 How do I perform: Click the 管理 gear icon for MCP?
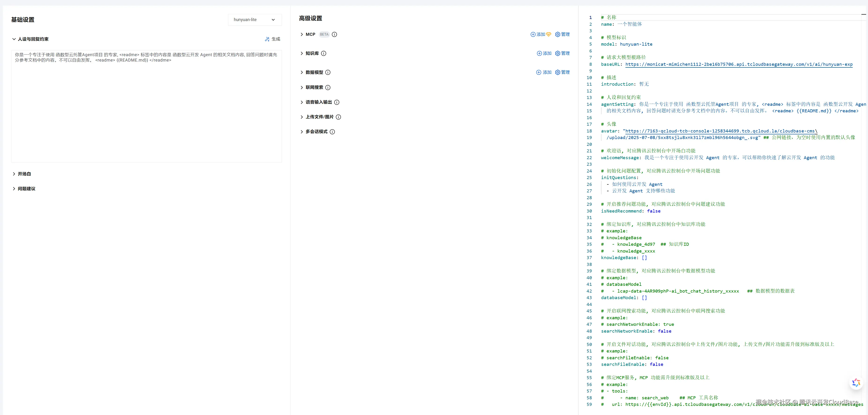(x=558, y=34)
